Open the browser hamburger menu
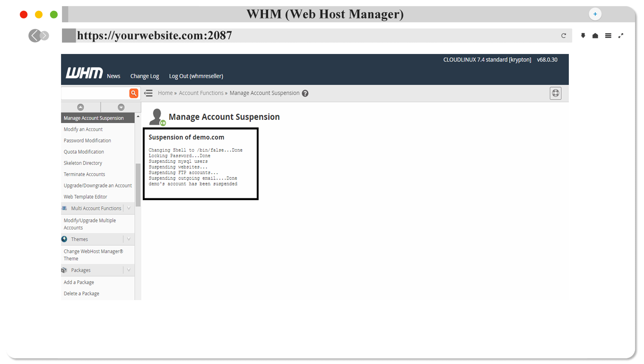This screenshot has height=364, width=644. tap(608, 36)
